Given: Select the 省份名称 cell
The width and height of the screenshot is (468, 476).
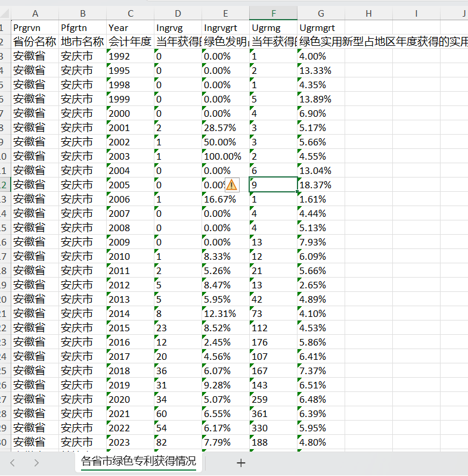Looking at the screenshot, I should pyautogui.click(x=35, y=42).
